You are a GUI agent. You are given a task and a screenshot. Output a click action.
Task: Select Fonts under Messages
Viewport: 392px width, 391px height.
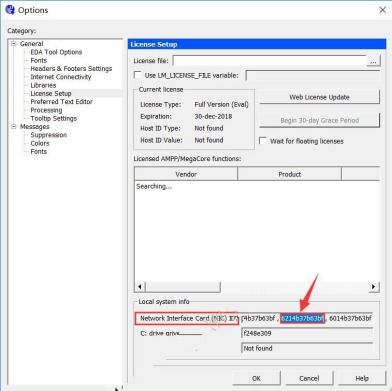[39, 152]
